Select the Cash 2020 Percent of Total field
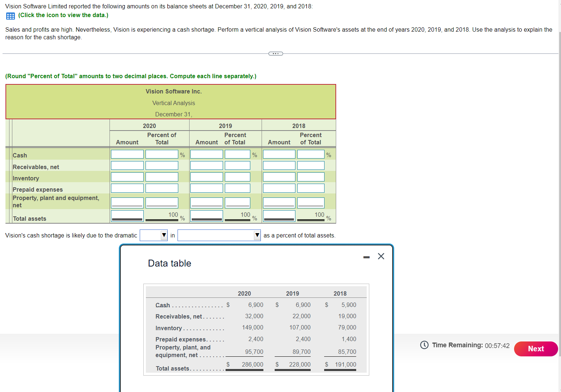This screenshot has height=392, width=561. pos(162,154)
